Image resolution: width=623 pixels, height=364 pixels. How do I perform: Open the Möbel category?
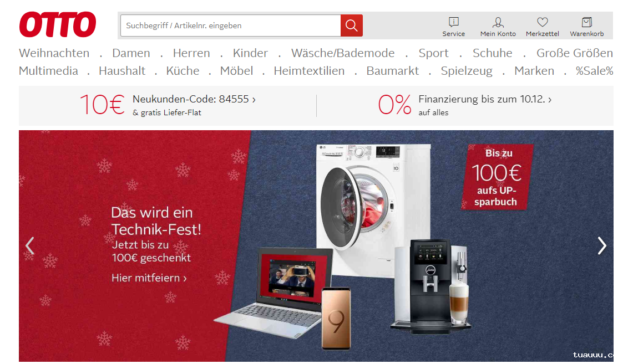pyautogui.click(x=236, y=71)
